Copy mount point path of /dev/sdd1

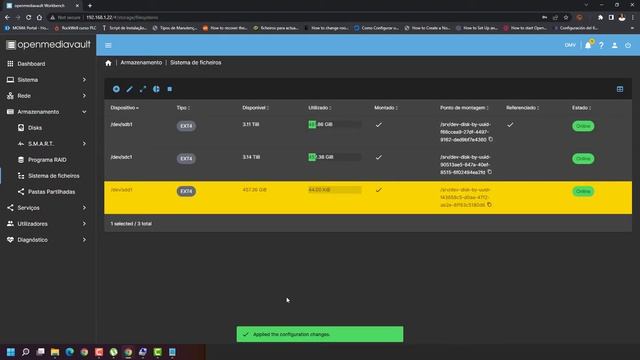(489, 205)
